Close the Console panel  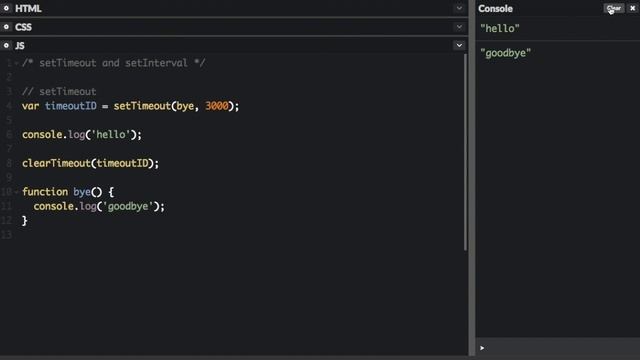(x=633, y=8)
